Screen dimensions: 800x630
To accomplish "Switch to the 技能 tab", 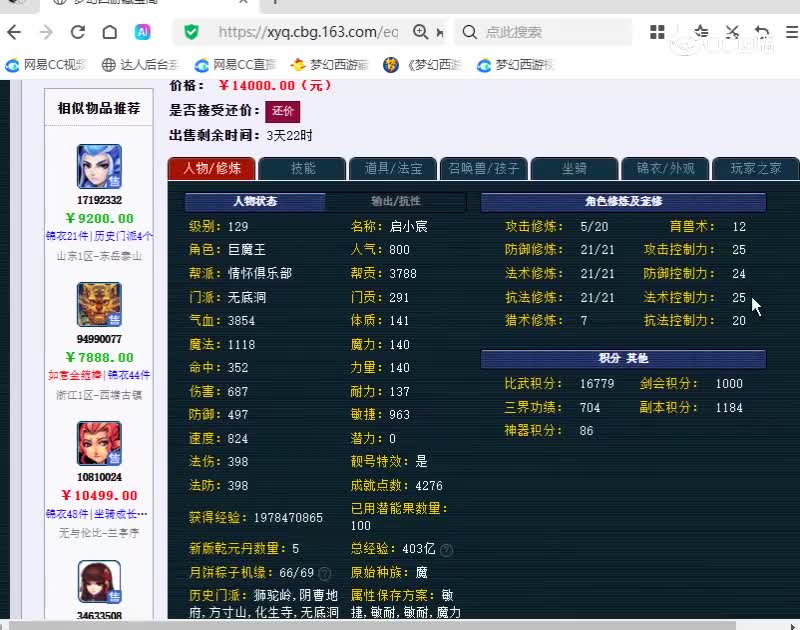I will (x=303, y=168).
